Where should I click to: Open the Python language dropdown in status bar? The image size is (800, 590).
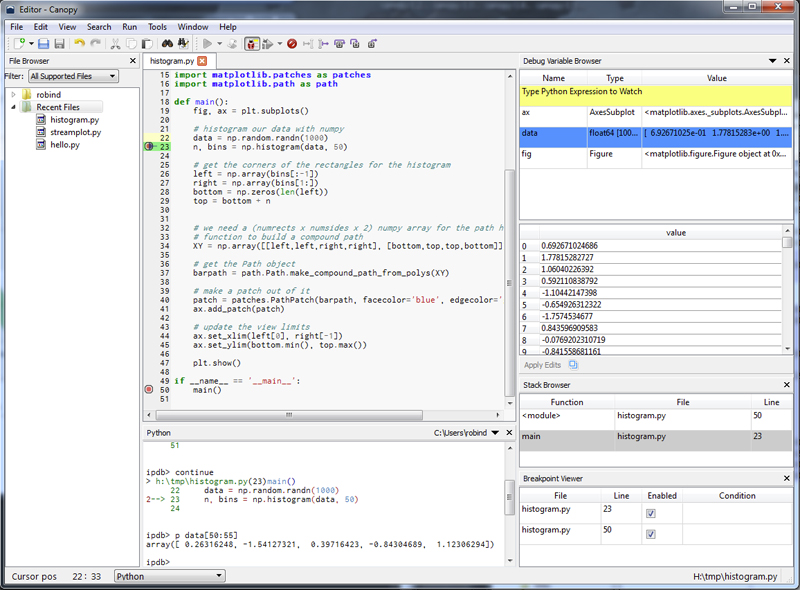169,576
